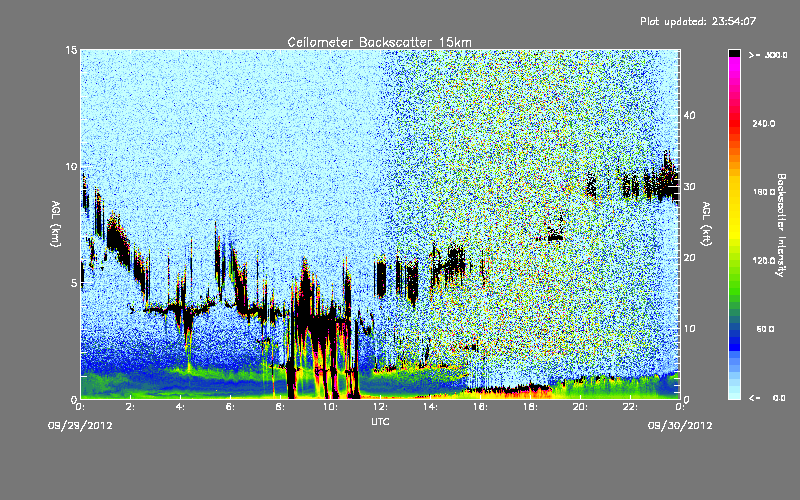Click the 10 km tick on left axis
This screenshot has width=800, height=500.
tap(71, 167)
